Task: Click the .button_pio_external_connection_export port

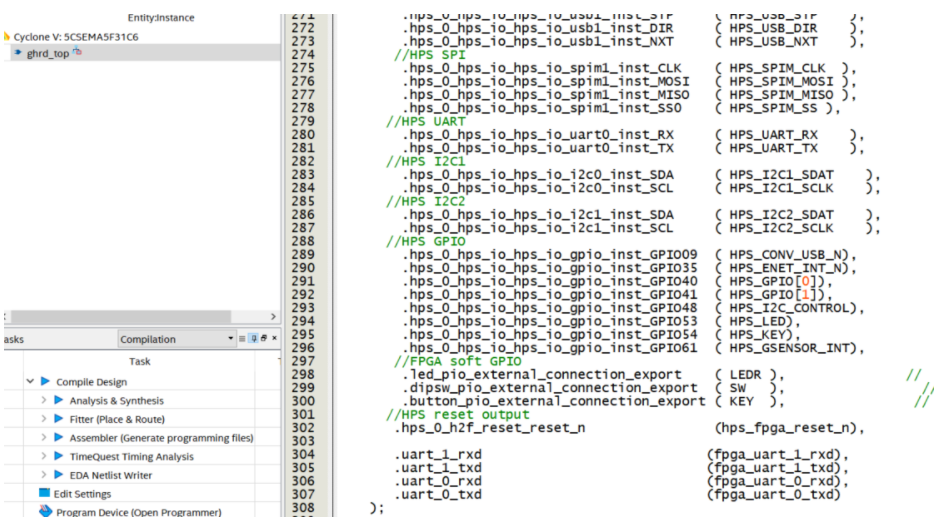Action: point(554,401)
